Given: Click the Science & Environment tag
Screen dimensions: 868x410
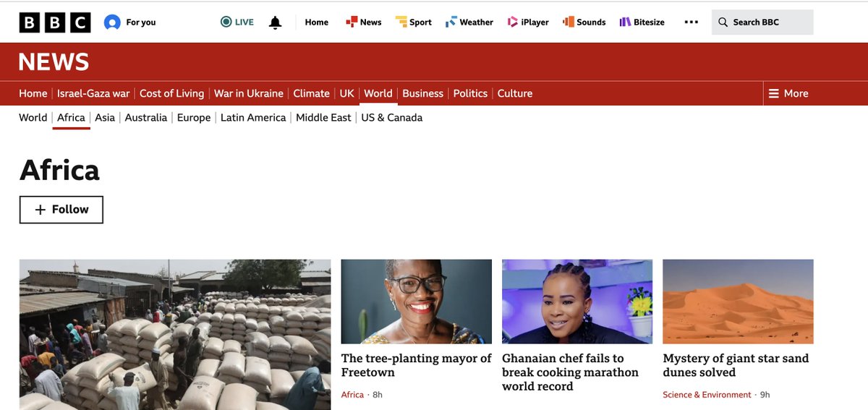Looking at the screenshot, I should (x=707, y=395).
